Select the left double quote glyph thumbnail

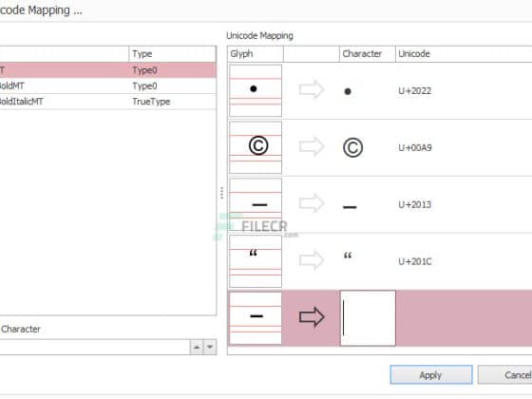point(256,261)
